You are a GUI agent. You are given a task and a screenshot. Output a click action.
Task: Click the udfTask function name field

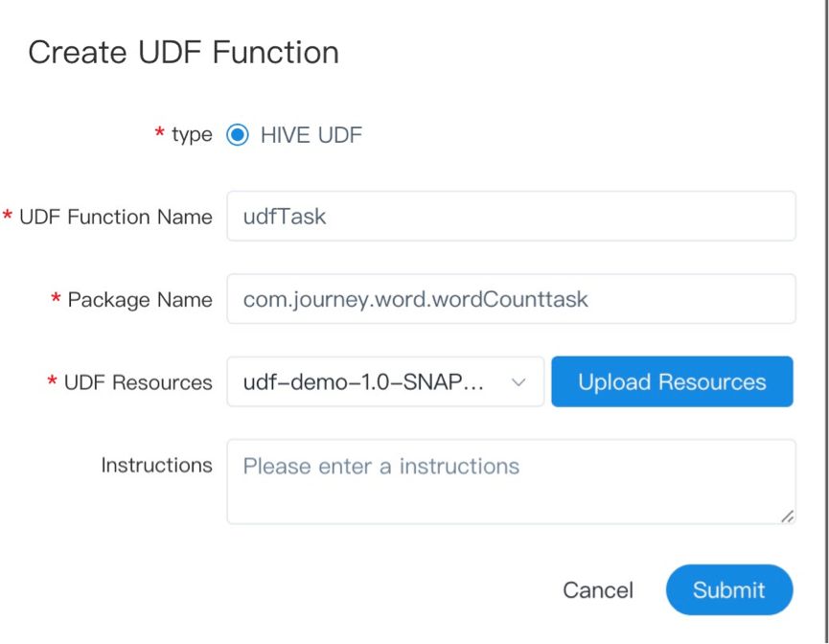[511, 217]
